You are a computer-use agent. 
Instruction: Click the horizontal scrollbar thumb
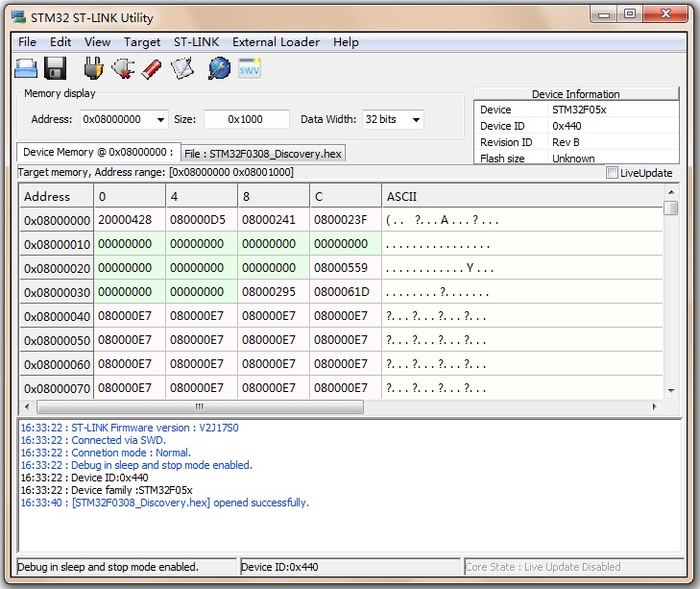click(x=200, y=406)
